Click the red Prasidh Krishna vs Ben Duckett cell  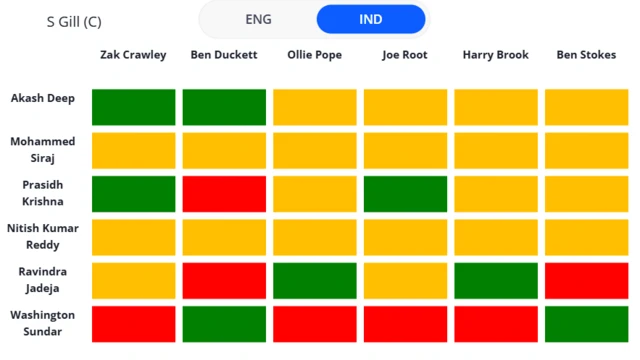coord(224,194)
